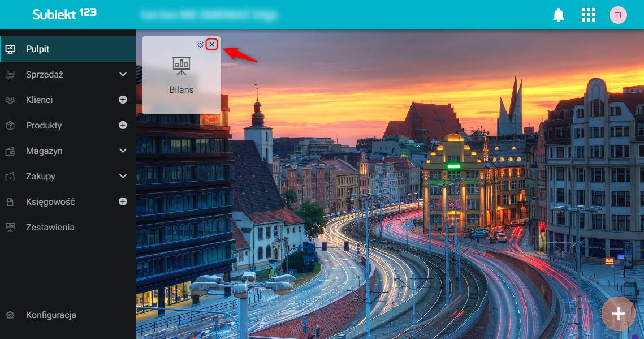Image resolution: width=644 pixels, height=339 pixels.
Task: Click the plus next to Księgowość
Action: (x=123, y=201)
